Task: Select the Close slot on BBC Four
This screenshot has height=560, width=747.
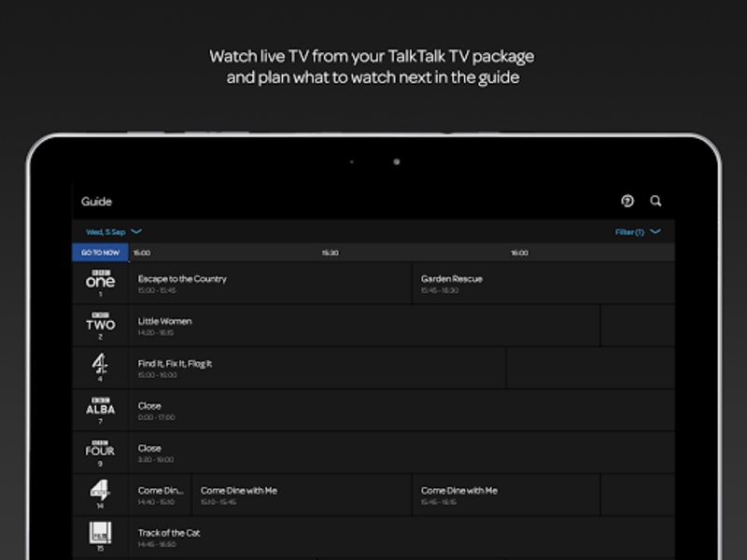Action: point(402,453)
